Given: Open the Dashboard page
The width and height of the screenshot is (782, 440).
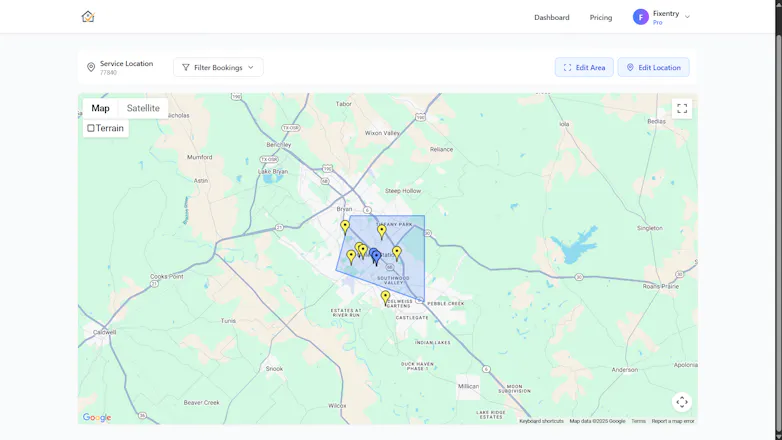Looking at the screenshot, I should (x=552, y=17).
